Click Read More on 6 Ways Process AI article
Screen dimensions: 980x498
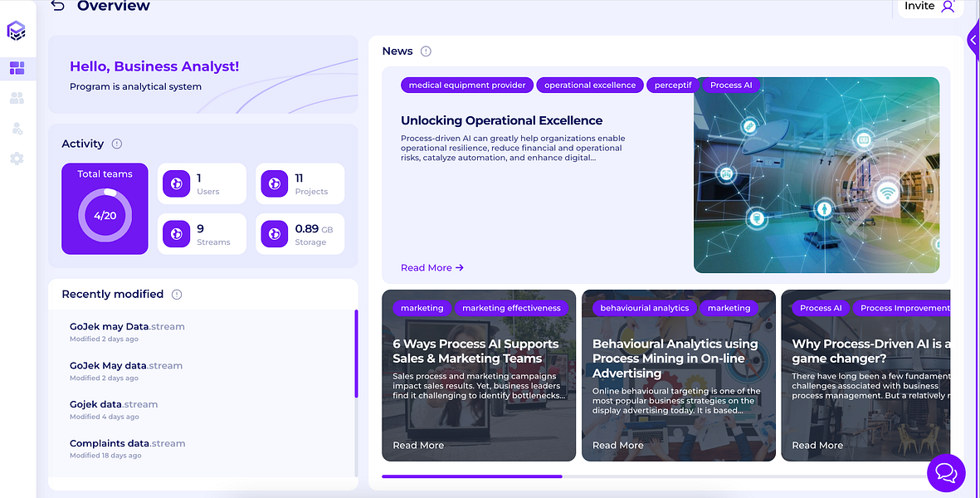click(x=418, y=445)
